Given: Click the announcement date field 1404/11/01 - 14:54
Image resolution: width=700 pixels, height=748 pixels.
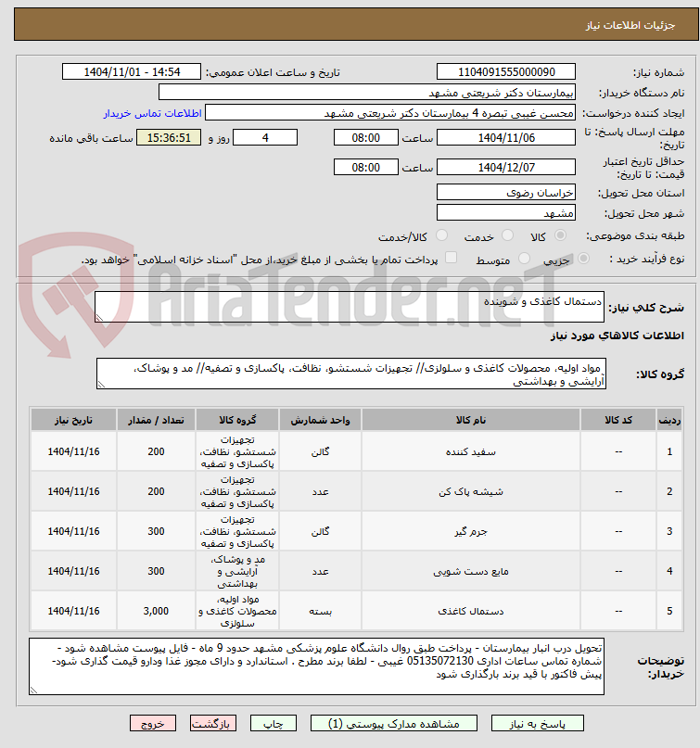Looking at the screenshot, I should (x=132, y=72).
